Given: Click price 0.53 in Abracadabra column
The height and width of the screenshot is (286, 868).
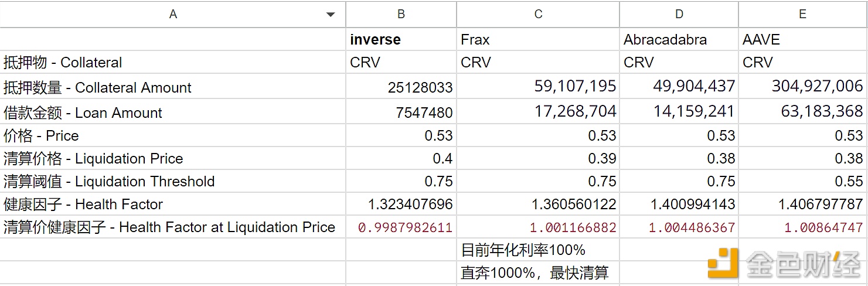Looking at the screenshot, I should click(679, 135).
